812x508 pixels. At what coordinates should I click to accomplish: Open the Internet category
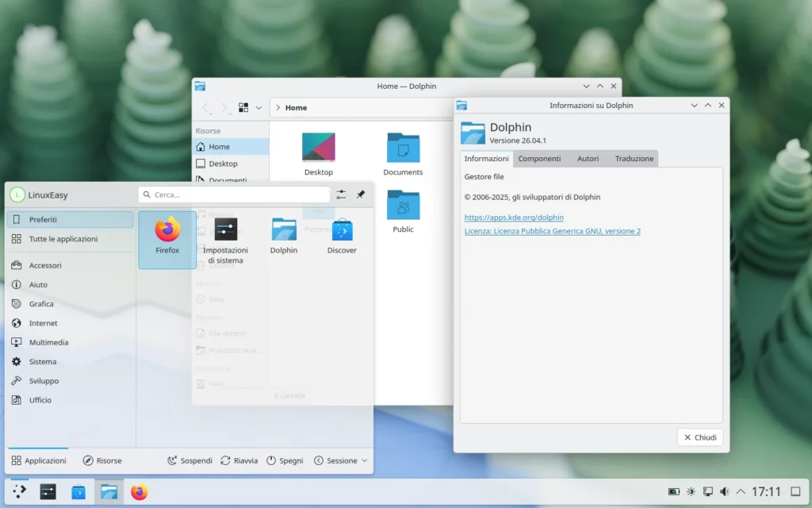pyautogui.click(x=71, y=323)
